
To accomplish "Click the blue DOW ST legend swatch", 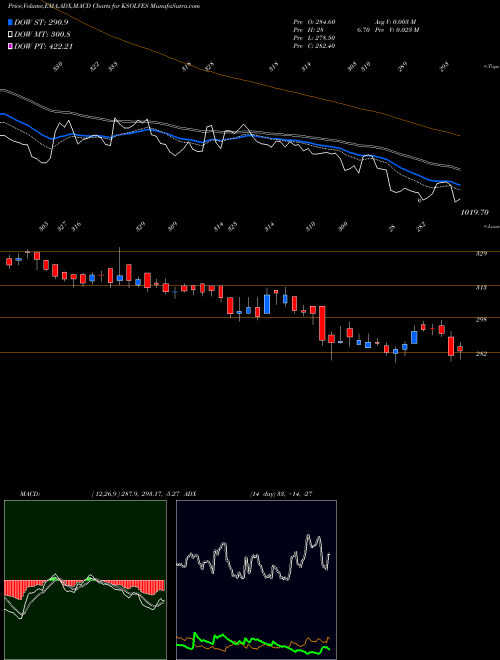I will click(x=11, y=22).
